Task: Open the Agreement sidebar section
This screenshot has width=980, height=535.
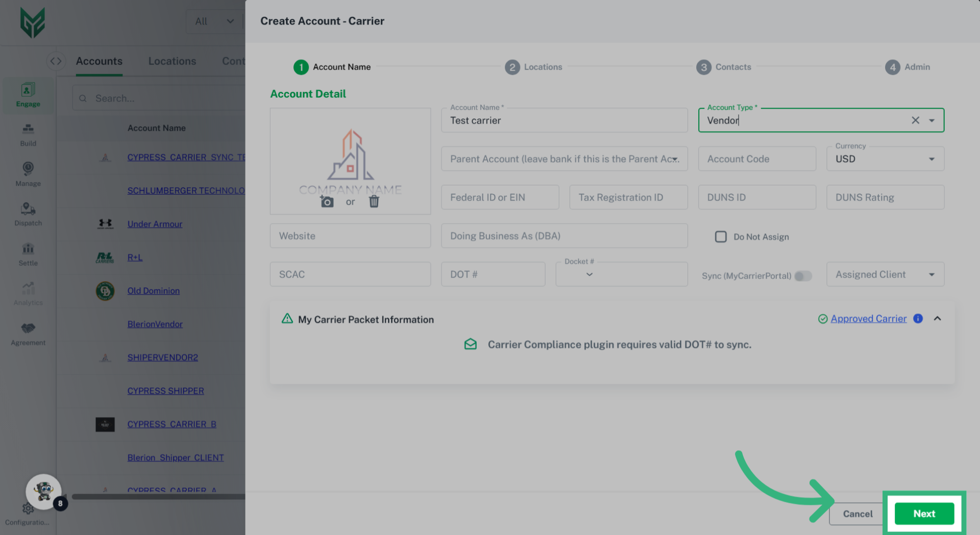Action: 28,333
